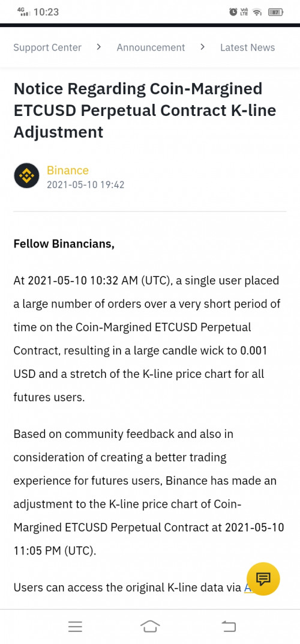Follow the API link for K-line data
This screenshot has width=300, height=644.
[248, 588]
